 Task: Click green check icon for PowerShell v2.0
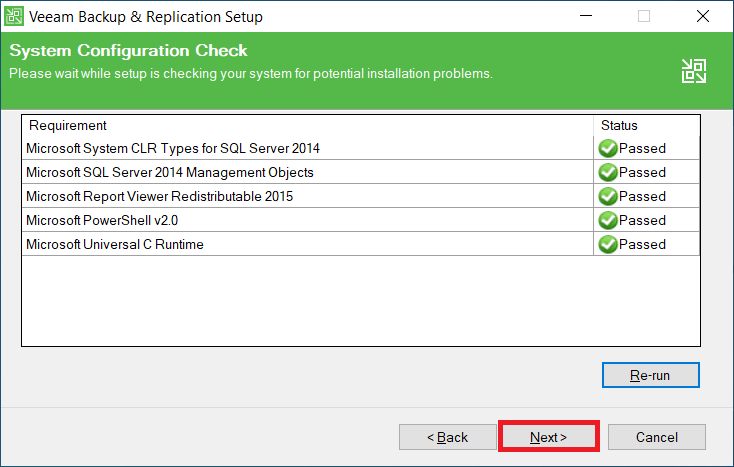[607, 221]
